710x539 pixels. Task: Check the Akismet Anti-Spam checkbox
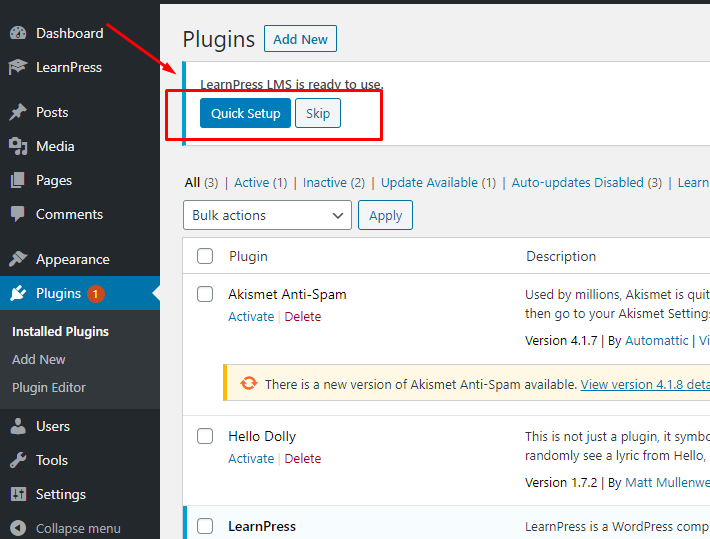[205, 294]
